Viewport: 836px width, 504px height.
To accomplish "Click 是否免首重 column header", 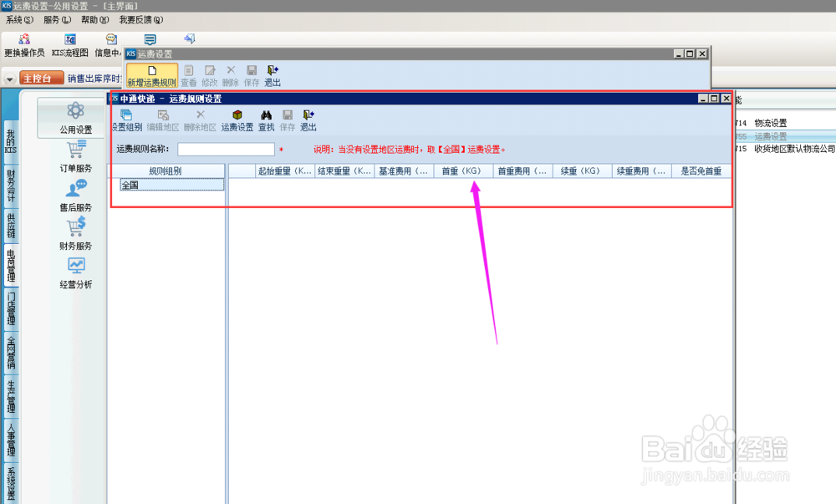I will (701, 171).
